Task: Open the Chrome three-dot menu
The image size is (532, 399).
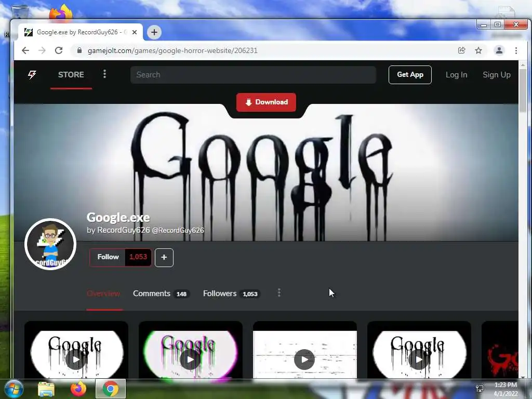Action: tap(516, 50)
